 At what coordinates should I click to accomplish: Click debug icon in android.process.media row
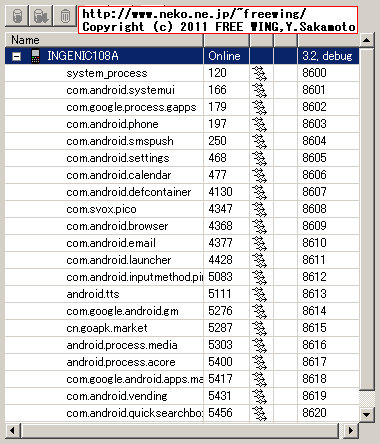point(260,345)
